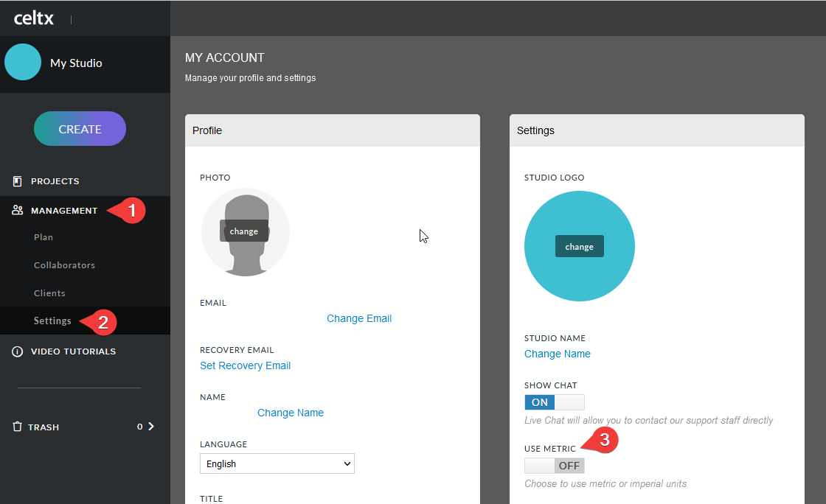The width and height of the screenshot is (826, 504).
Task: Click the Settings panel header
Action: point(657,130)
